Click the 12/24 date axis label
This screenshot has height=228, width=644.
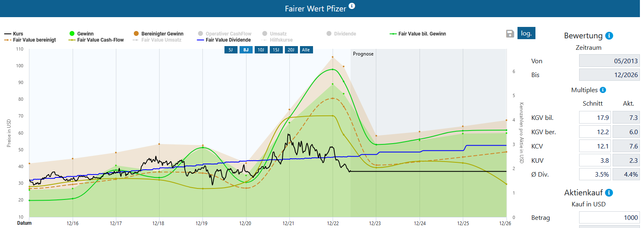(420, 223)
